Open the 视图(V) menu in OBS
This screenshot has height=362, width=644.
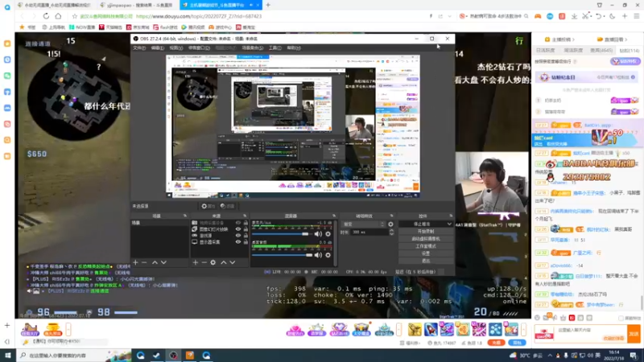pos(176,47)
